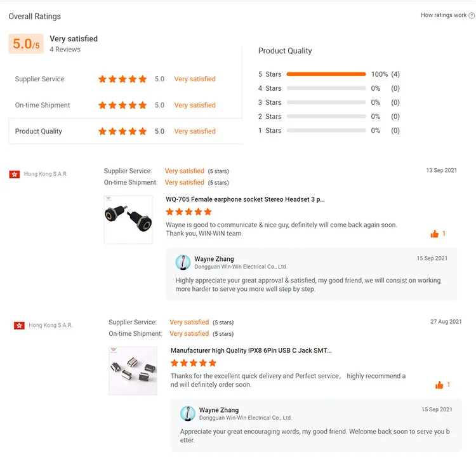Open the earphone socket product thumbnail
This screenshot has width=476, height=459.
click(128, 220)
